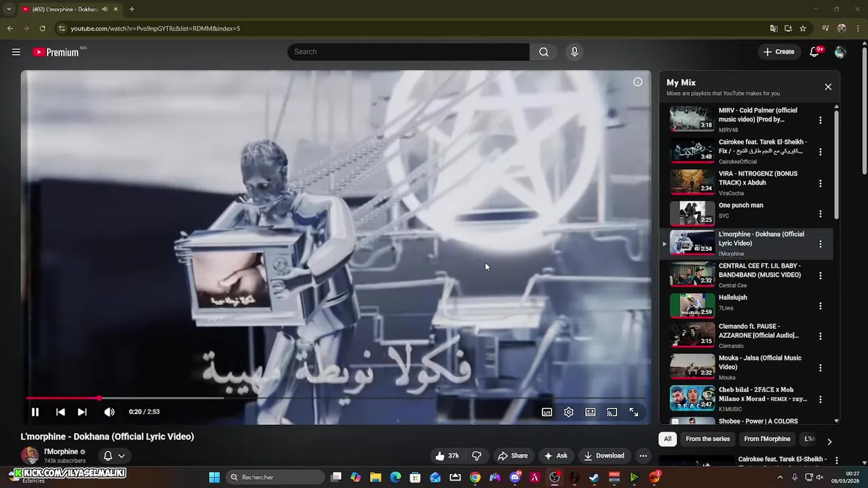This screenshot has height=488, width=868.
Task: Reload the page in browser
Action: 42,28
